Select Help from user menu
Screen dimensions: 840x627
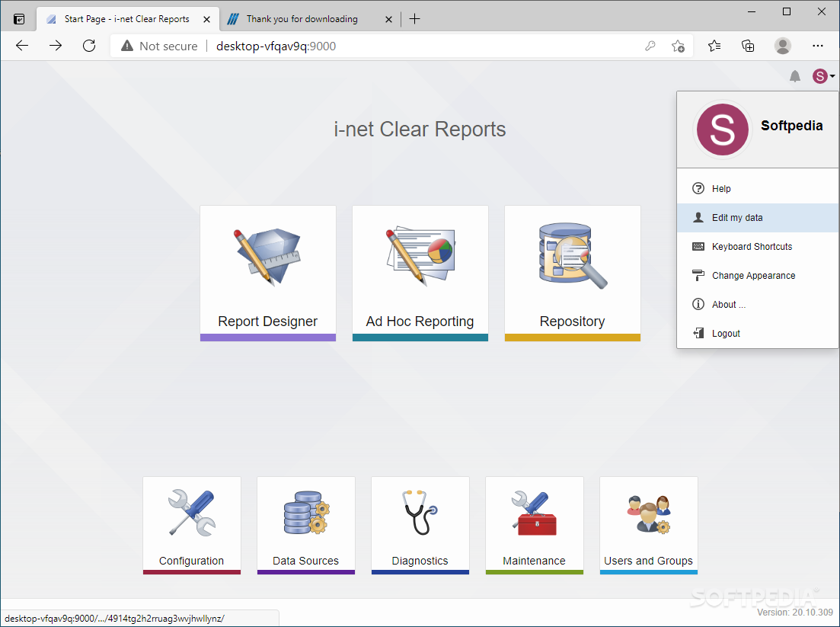coord(758,189)
